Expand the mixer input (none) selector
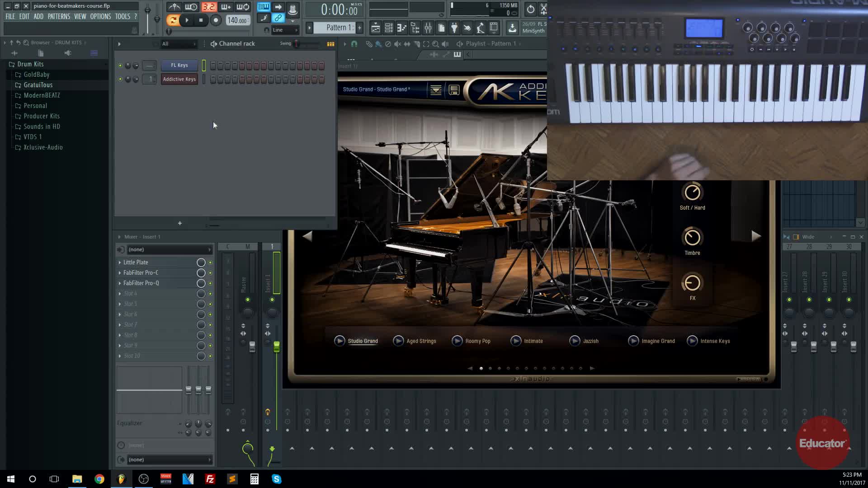Viewport: 868px width, 488px height. tap(167, 249)
